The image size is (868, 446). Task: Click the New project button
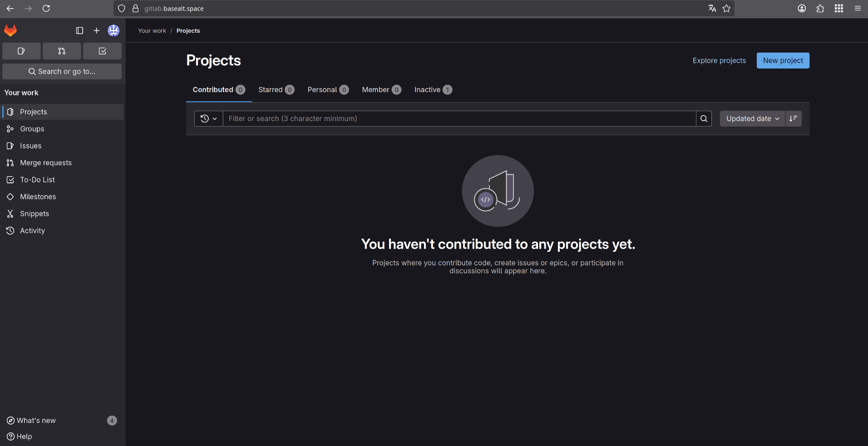(x=783, y=60)
